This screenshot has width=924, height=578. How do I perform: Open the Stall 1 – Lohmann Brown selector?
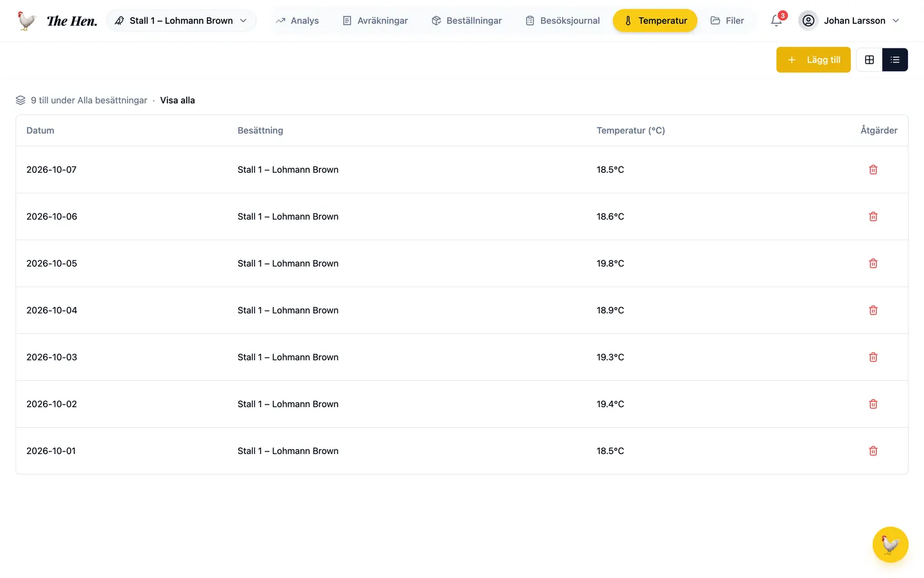[x=181, y=21]
